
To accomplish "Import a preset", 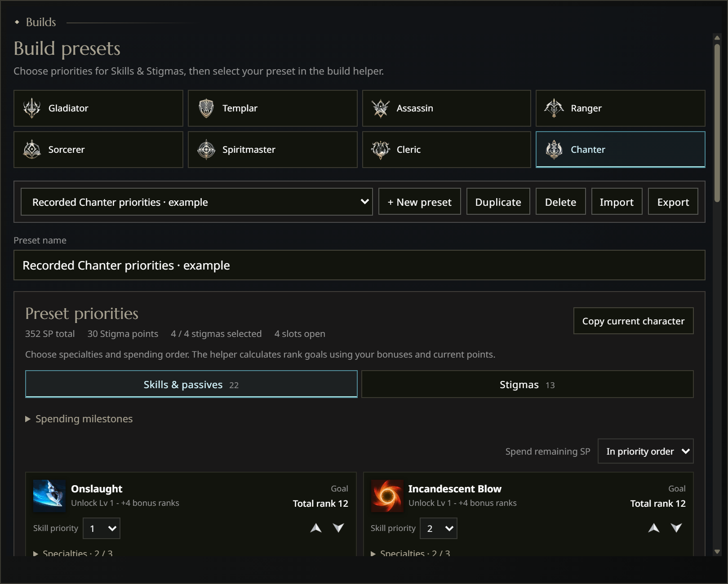I will [617, 202].
